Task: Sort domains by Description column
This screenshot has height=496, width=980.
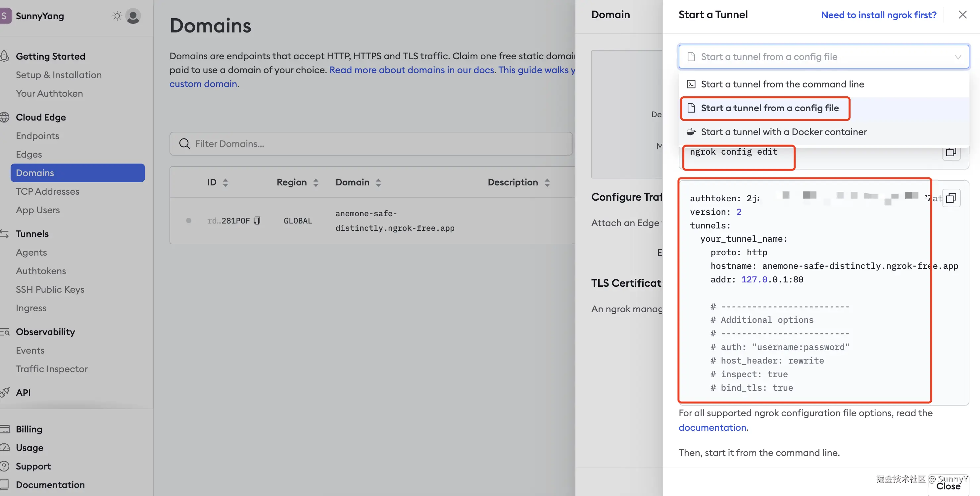Action: [x=547, y=182]
